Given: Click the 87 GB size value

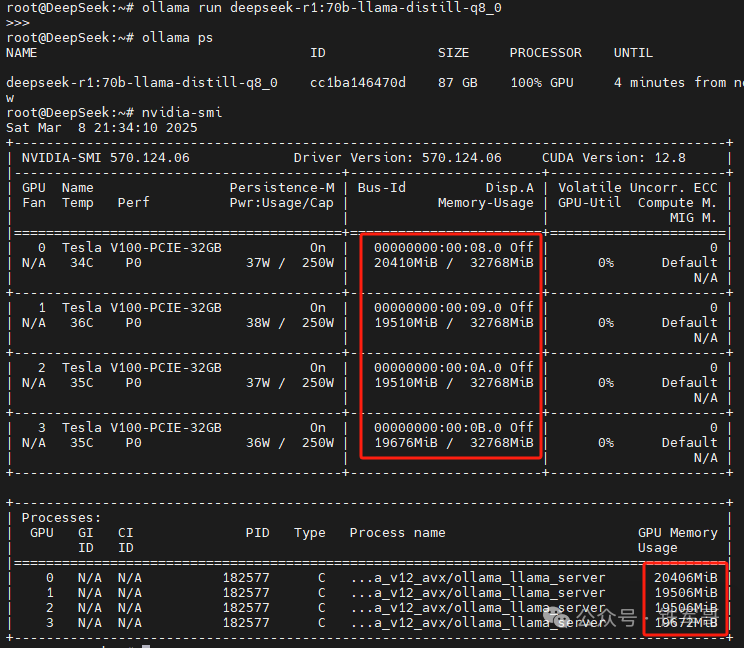Looking at the screenshot, I should pyautogui.click(x=457, y=83).
